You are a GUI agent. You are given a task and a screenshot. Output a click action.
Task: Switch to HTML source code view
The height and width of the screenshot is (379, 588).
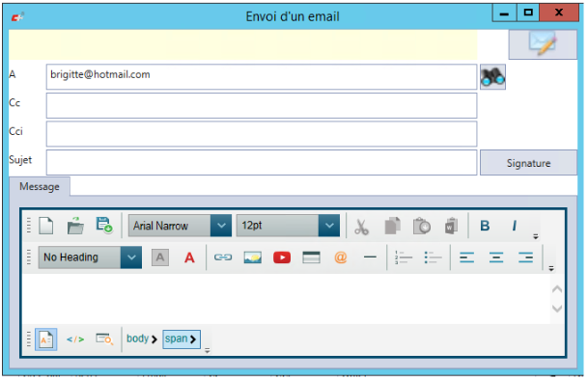point(75,339)
